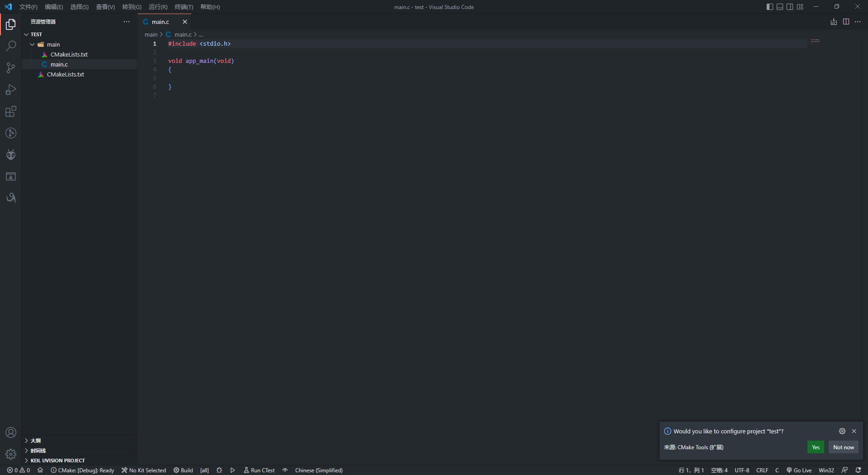The width and height of the screenshot is (868, 475).
Task: Expand the 大纲 outline section
Action: click(x=79, y=441)
